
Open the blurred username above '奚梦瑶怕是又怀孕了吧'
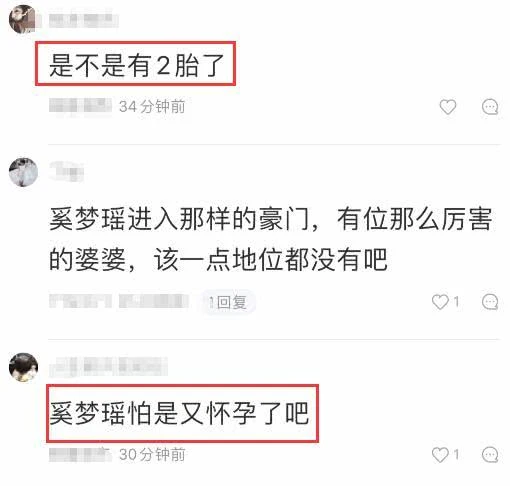(108, 366)
